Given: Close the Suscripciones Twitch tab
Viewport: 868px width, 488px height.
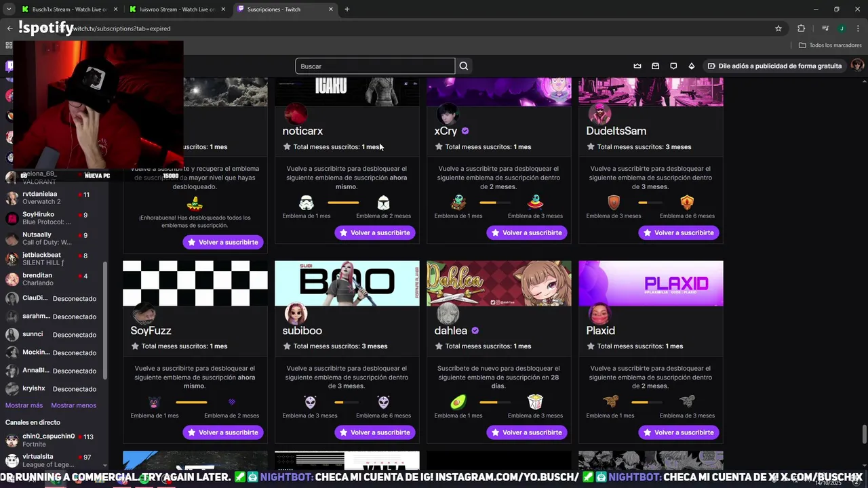Looking at the screenshot, I should [x=331, y=9].
